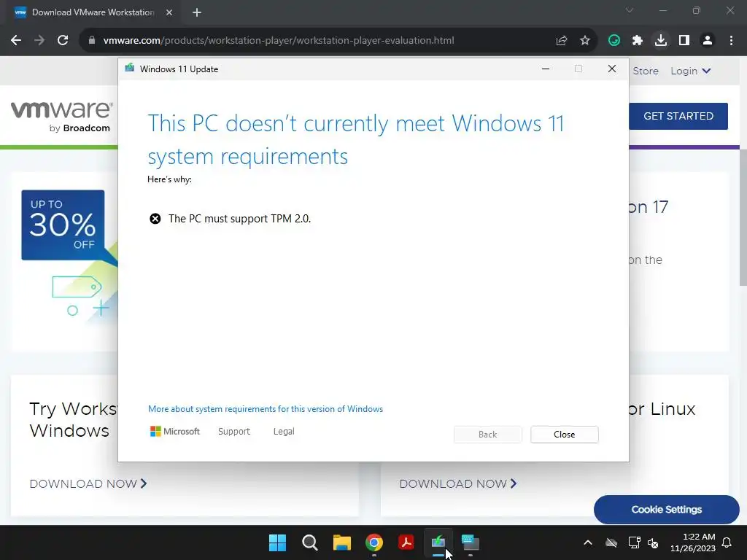Click the VMware by Broadcom logo
This screenshot has height=560, width=747.
62,116
